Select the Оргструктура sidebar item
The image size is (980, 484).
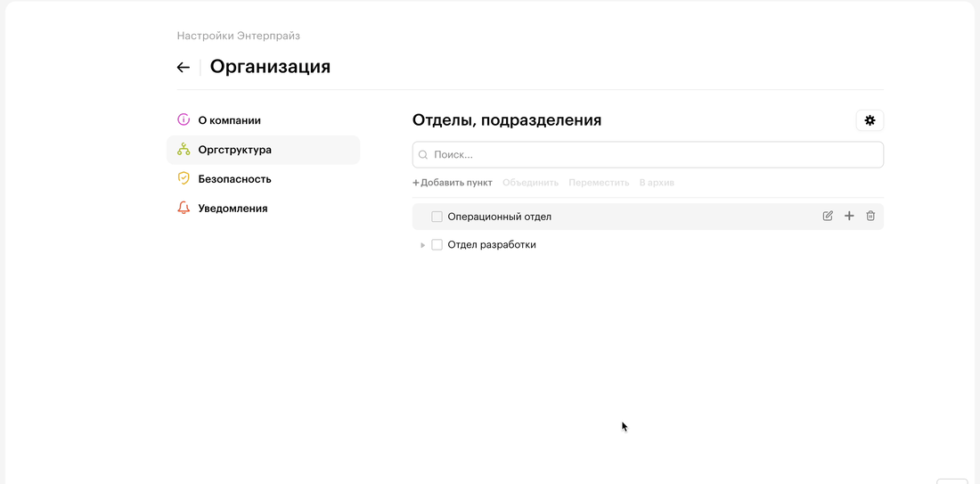pos(263,150)
